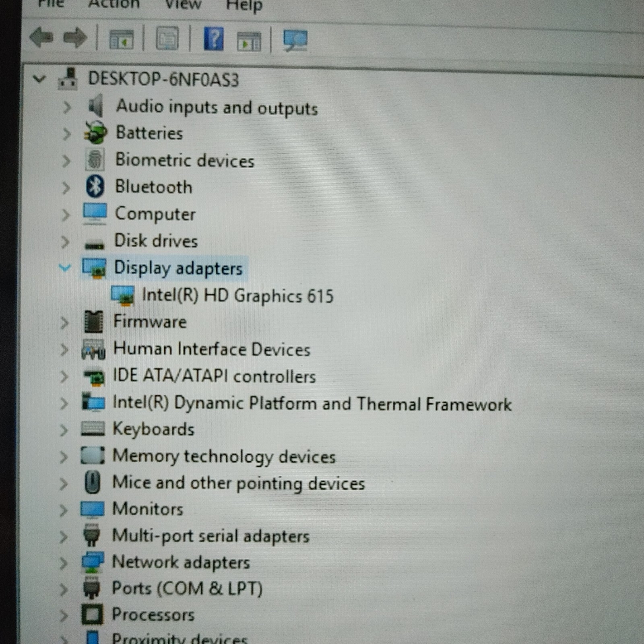Open the Help menu

(x=244, y=6)
